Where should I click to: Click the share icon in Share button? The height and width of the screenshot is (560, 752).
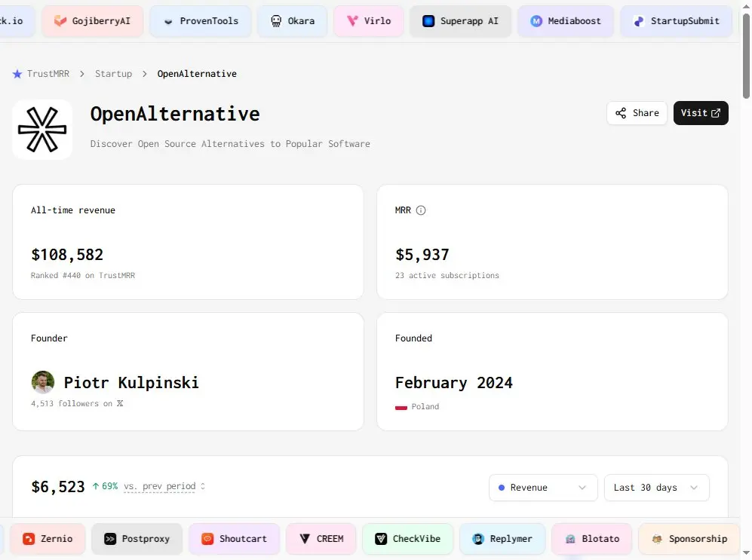click(x=621, y=113)
